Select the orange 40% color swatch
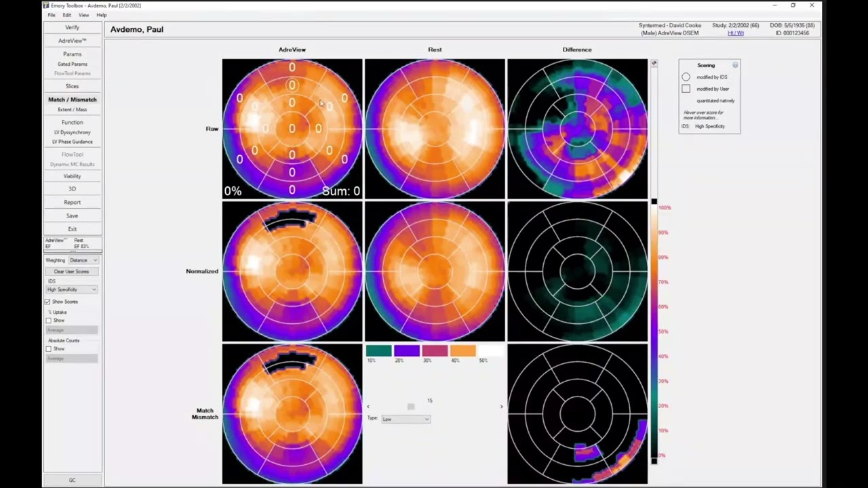 (463, 350)
